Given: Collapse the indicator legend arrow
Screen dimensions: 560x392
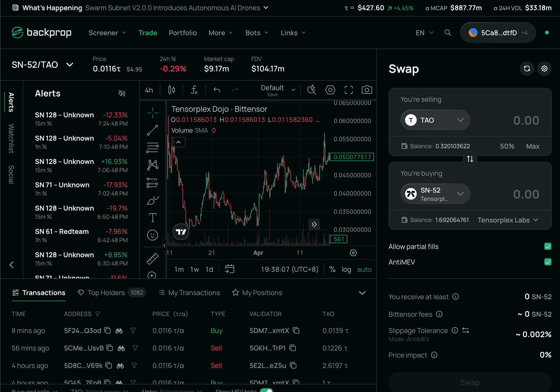Looking at the screenshot, I should pyautogui.click(x=178, y=142).
